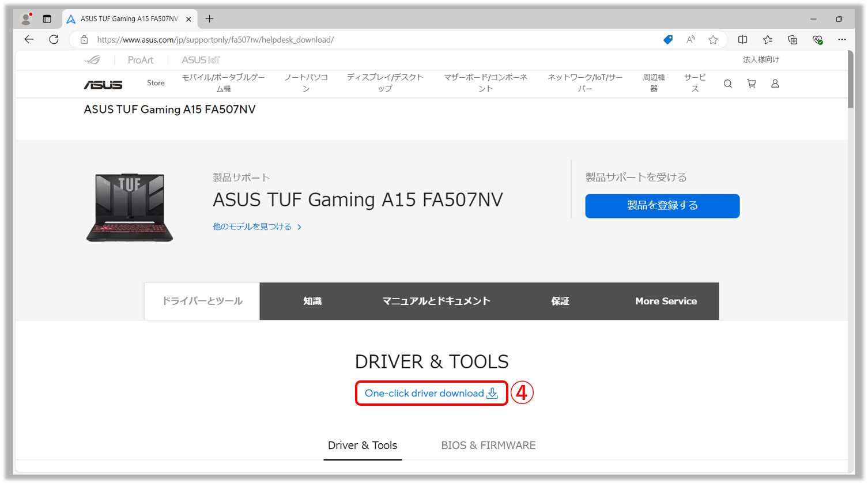Close the ASUS TUF Gaming A15 tab
The height and width of the screenshot is (483, 868).
coord(188,19)
